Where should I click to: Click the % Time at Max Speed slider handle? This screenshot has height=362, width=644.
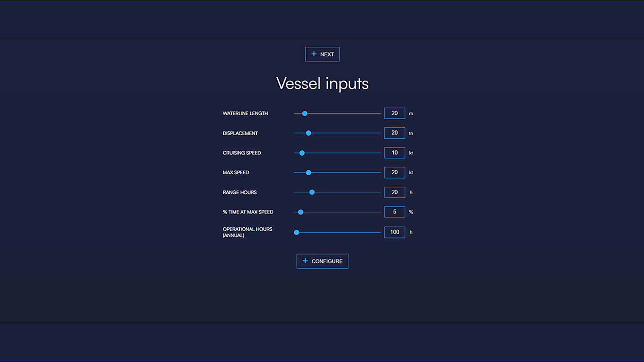click(301, 212)
